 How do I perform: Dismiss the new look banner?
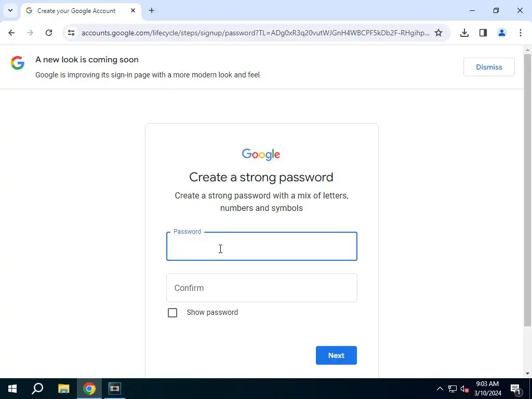[x=489, y=67]
